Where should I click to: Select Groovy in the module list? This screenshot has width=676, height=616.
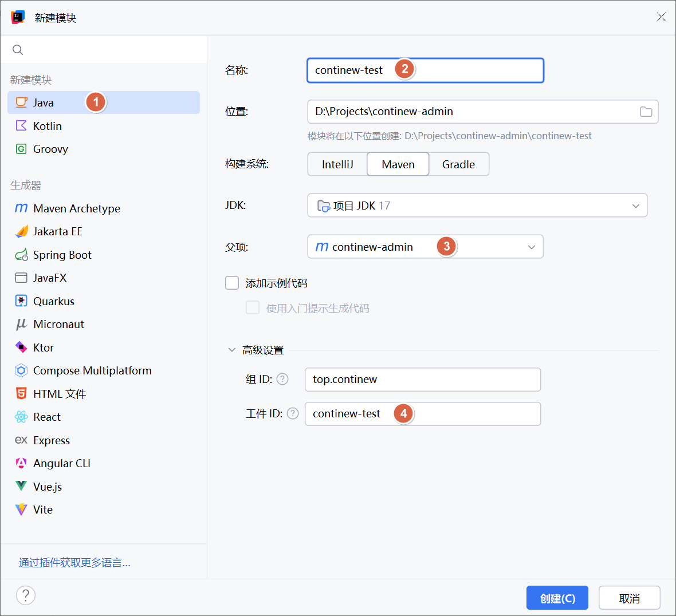(104, 149)
